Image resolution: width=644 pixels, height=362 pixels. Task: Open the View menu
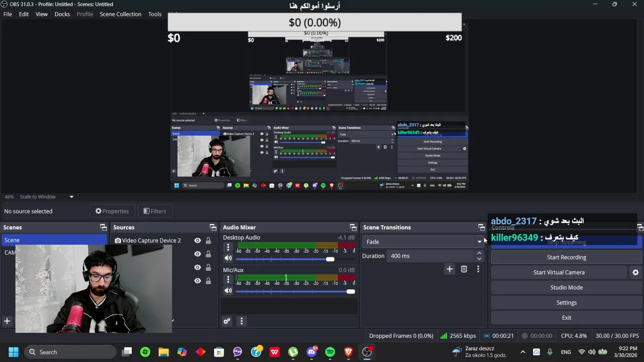[42, 14]
